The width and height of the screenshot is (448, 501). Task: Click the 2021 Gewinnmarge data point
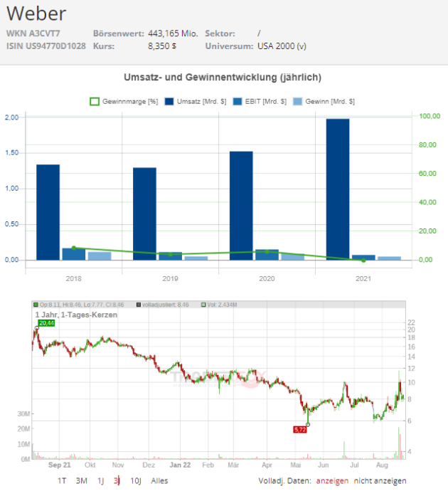tap(363, 260)
